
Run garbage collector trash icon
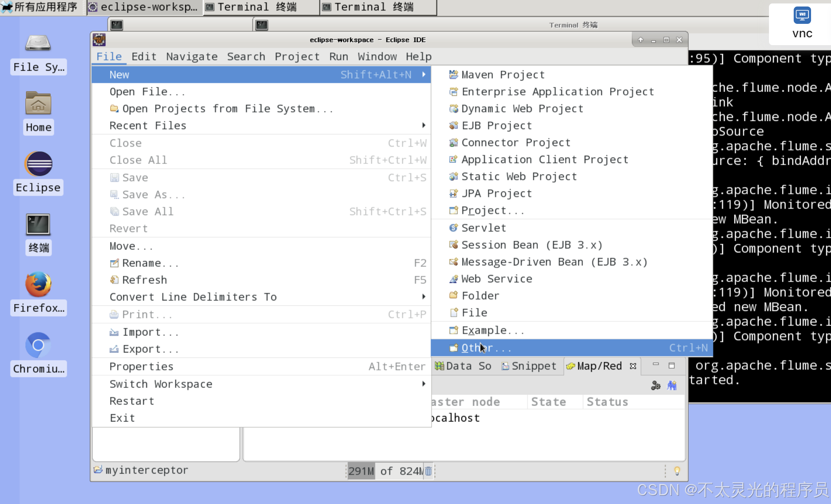click(x=428, y=471)
